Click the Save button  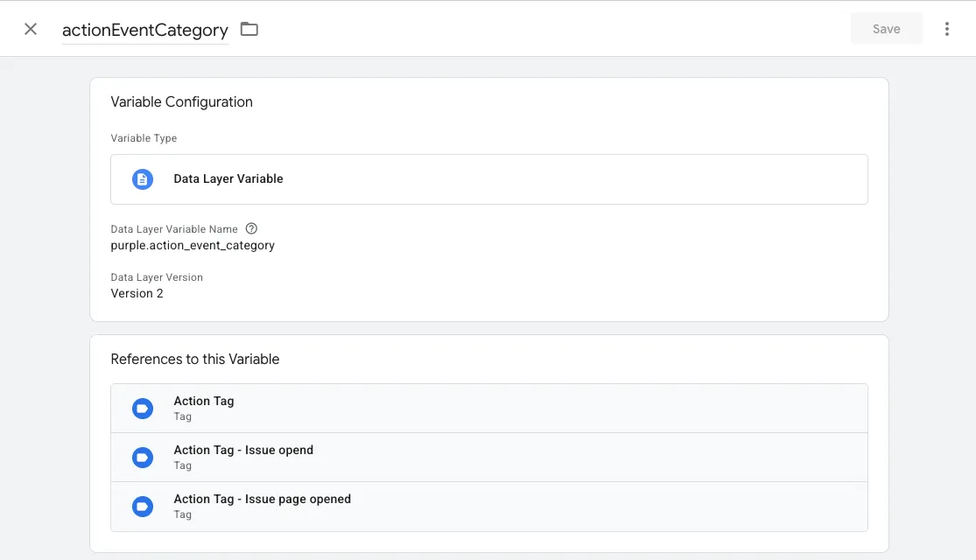click(887, 29)
